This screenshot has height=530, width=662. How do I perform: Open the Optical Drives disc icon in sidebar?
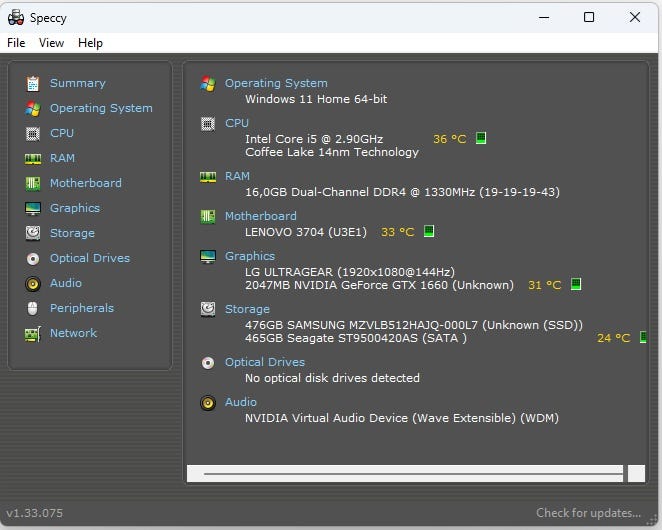(33, 258)
